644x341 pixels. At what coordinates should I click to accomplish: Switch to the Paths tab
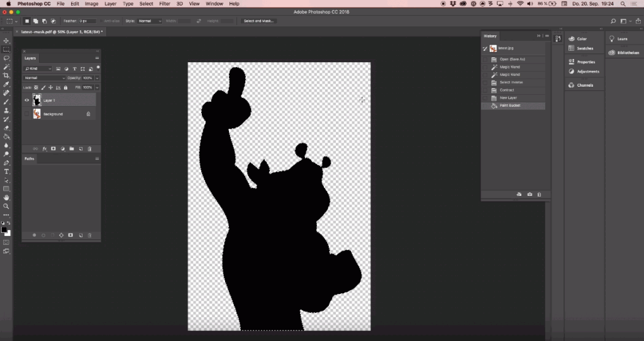30,159
